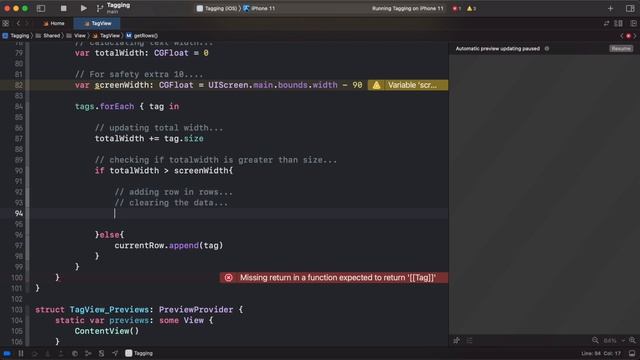The height and width of the screenshot is (360, 640).
Task: Choose the iPhone 11 run destination
Action: [260, 8]
